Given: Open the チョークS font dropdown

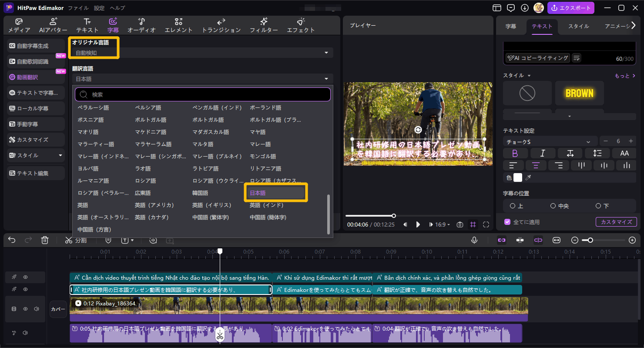Looking at the screenshot, I should click(x=549, y=141).
